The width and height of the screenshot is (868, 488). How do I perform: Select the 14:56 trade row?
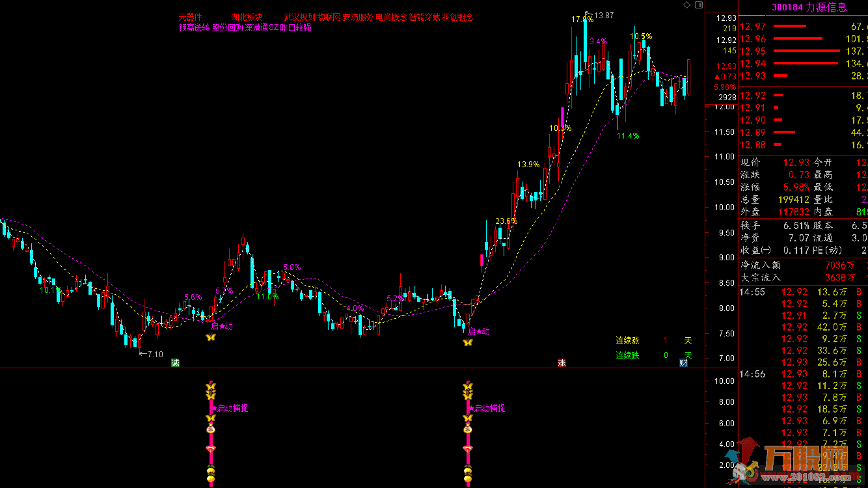coord(804,374)
